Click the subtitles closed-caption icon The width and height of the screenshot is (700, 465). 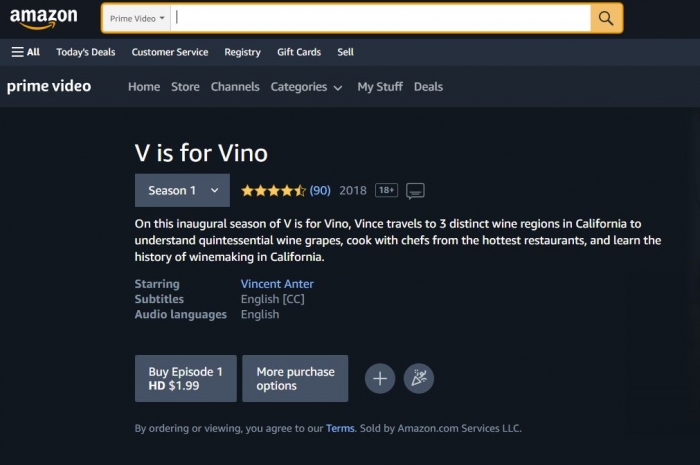pyautogui.click(x=415, y=191)
